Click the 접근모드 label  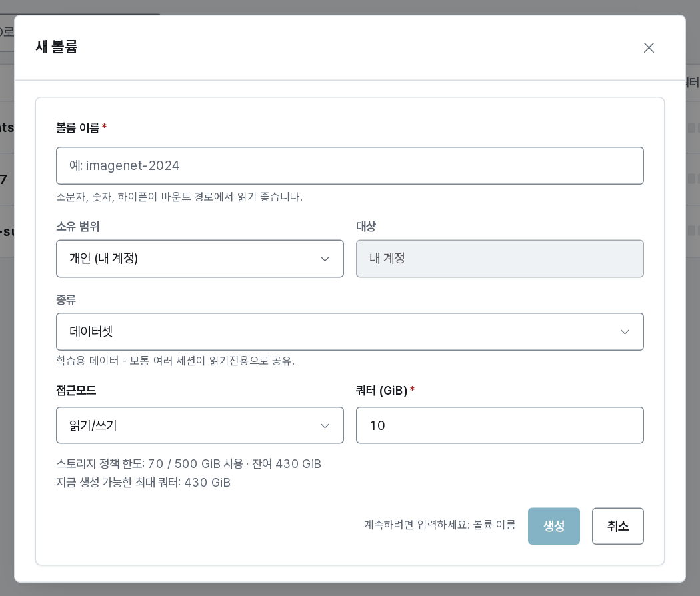76,391
